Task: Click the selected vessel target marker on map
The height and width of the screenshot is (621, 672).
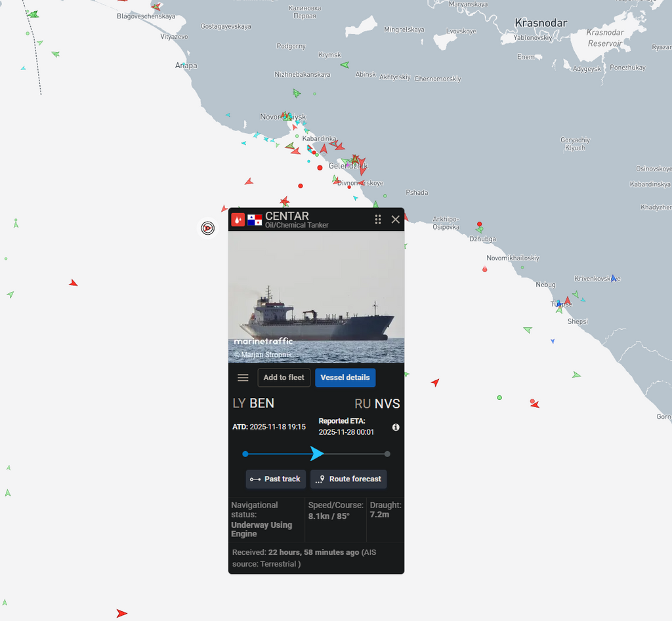Action: (208, 228)
